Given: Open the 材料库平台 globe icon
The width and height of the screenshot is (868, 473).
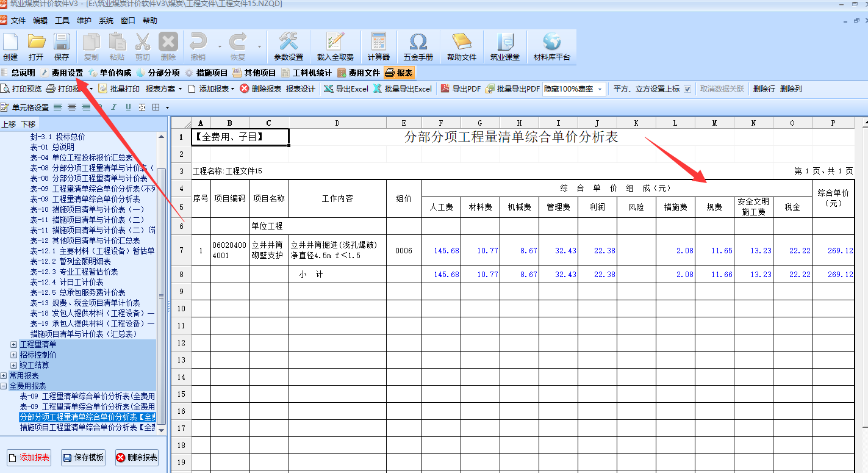Looking at the screenshot, I should 552,42.
